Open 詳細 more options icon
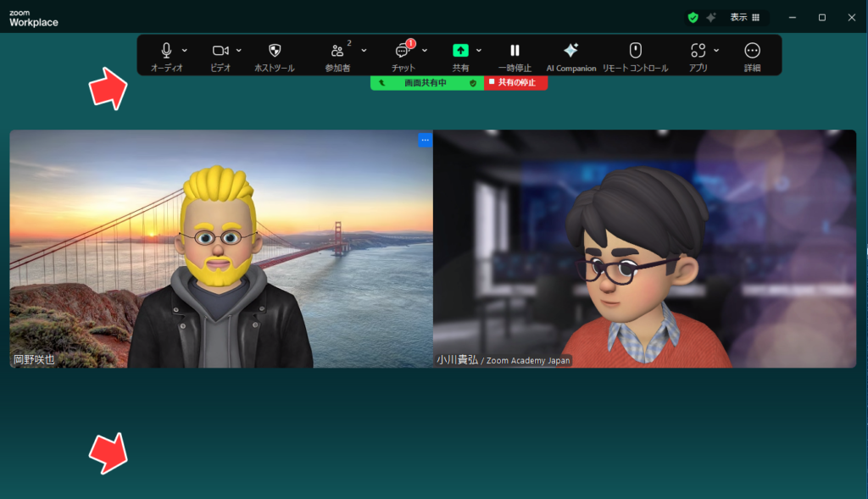Viewport: 868px width, 499px height. coord(752,51)
